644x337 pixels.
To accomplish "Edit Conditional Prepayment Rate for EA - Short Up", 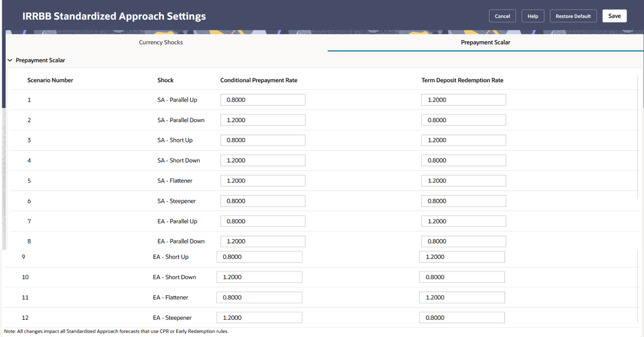I will point(259,257).
